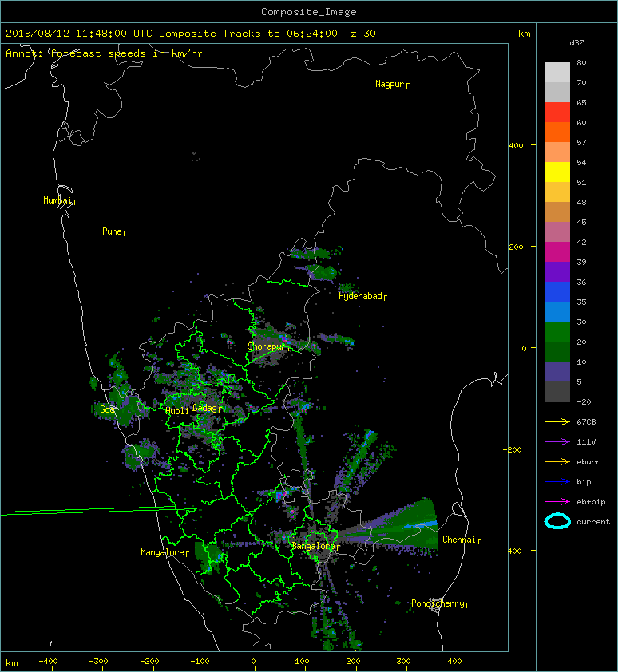Click the bip blue arrow legend icon

click(557, 482)
